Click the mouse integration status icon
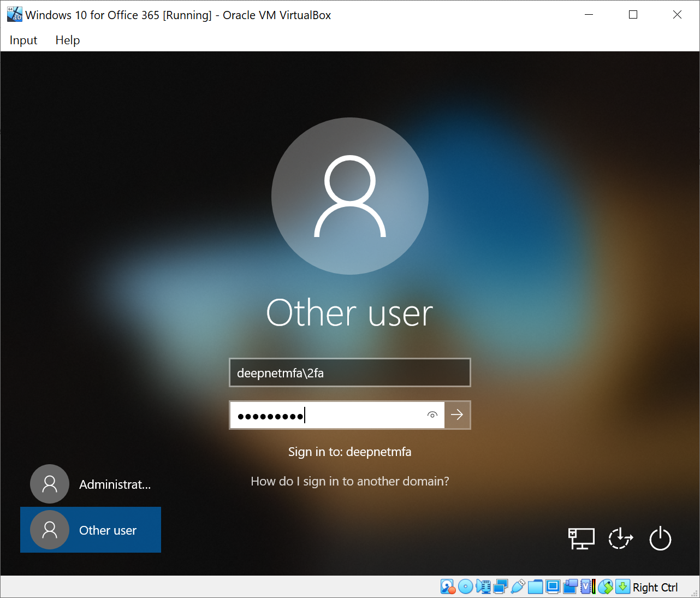 [x=605, y=587]
